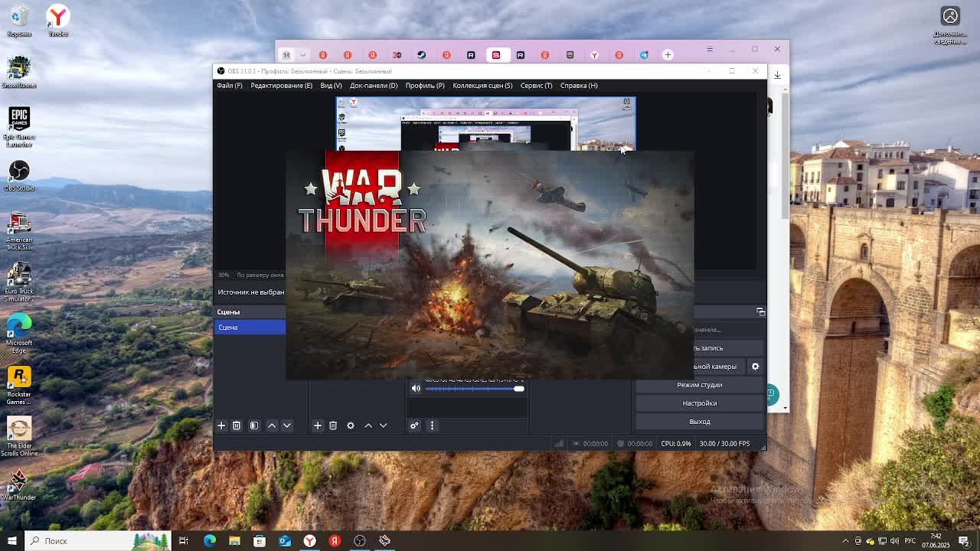
Task: Open the taskbar volume control
Action: pos(894,541)
